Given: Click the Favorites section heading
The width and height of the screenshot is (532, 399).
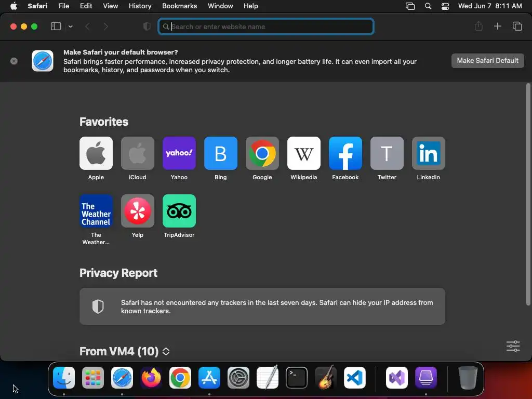Looking at the screenshot, I should 104,122.
